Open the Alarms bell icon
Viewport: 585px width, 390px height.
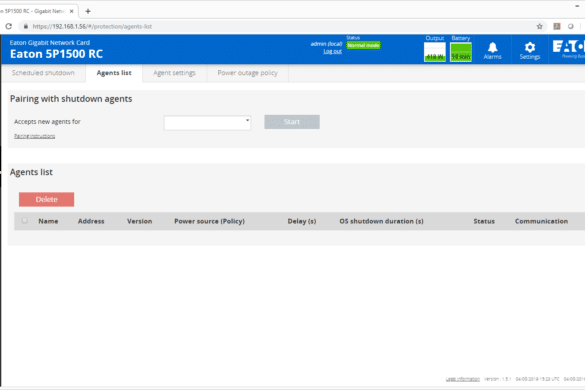pyautogui.click(x=492, y=50)
